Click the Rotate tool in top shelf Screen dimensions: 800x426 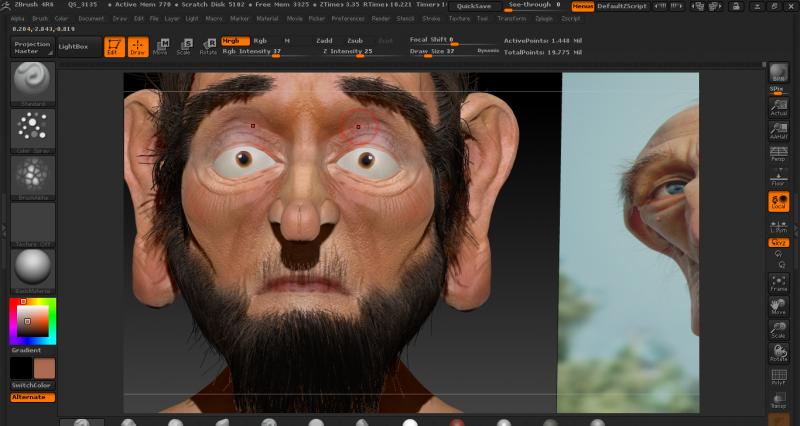point(208,46)
